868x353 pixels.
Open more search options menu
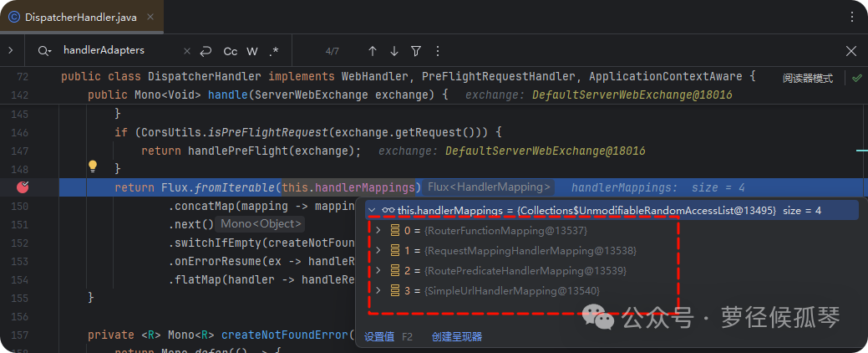(438, 51)
